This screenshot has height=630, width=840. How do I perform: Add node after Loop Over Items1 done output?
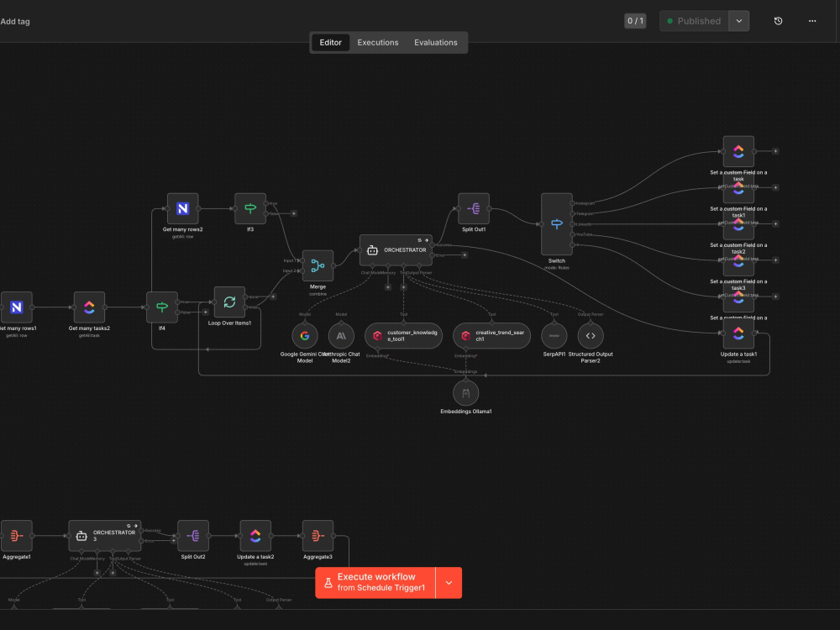pyautogui.click(x=273, y=297)
